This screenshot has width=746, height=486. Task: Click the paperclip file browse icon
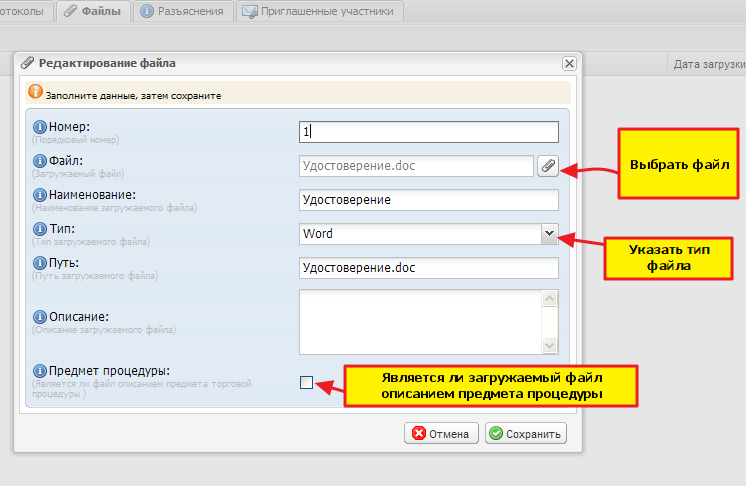click(547, 167)
